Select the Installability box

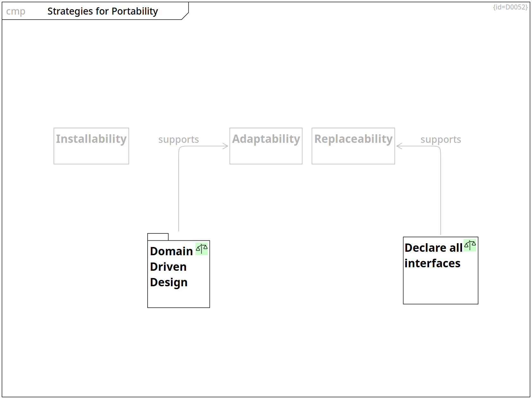[91, 146]
